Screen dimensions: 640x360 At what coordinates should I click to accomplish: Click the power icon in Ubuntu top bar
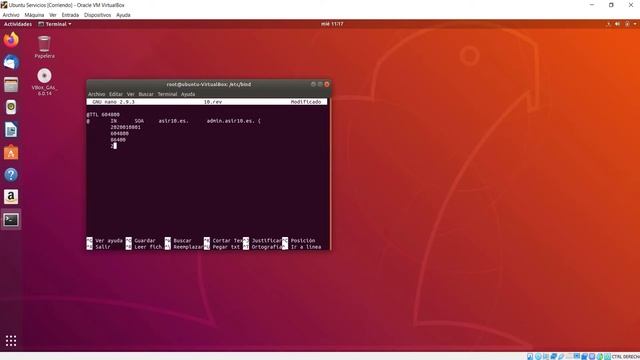(x=627, y=24)
